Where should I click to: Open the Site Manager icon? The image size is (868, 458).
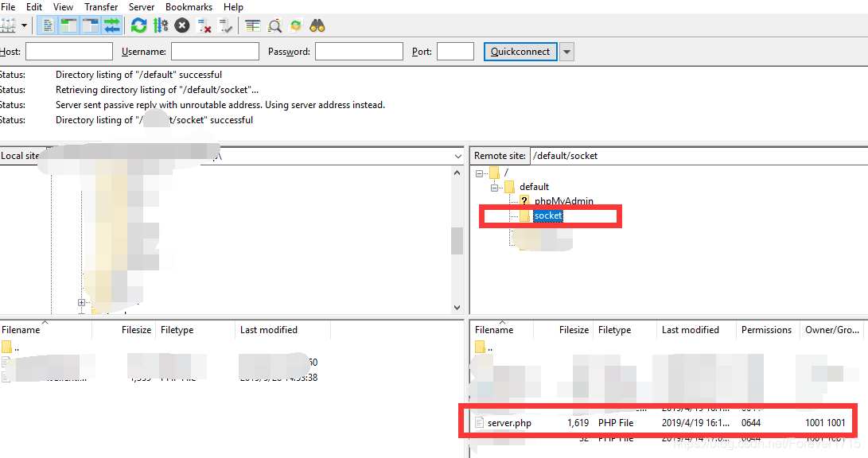(x=8, y=25)
